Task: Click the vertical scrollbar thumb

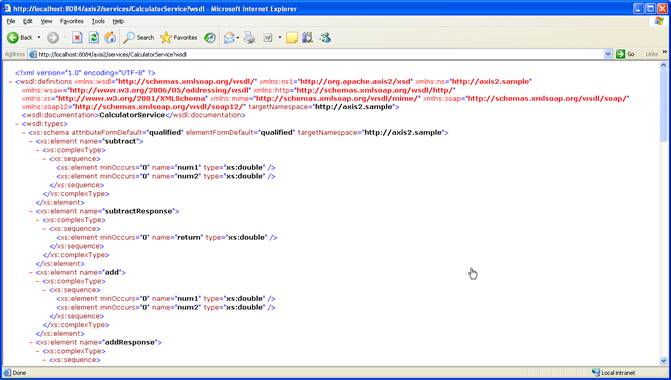Action: click(663, 105)
